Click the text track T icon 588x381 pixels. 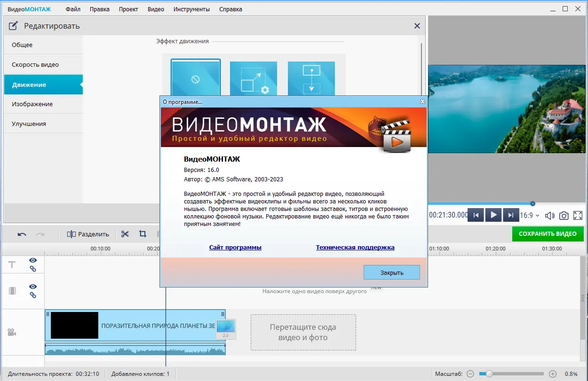(12, 265)
